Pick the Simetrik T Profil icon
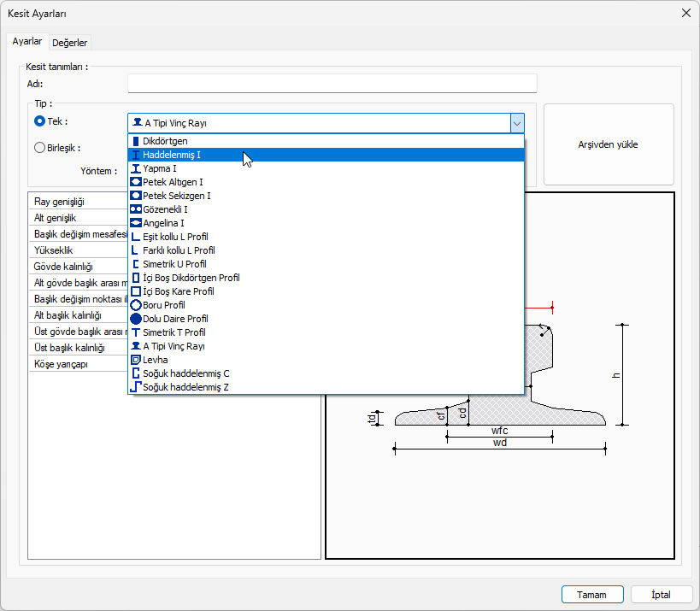Viewport: 700px width, 611px height. coord(136,332)
